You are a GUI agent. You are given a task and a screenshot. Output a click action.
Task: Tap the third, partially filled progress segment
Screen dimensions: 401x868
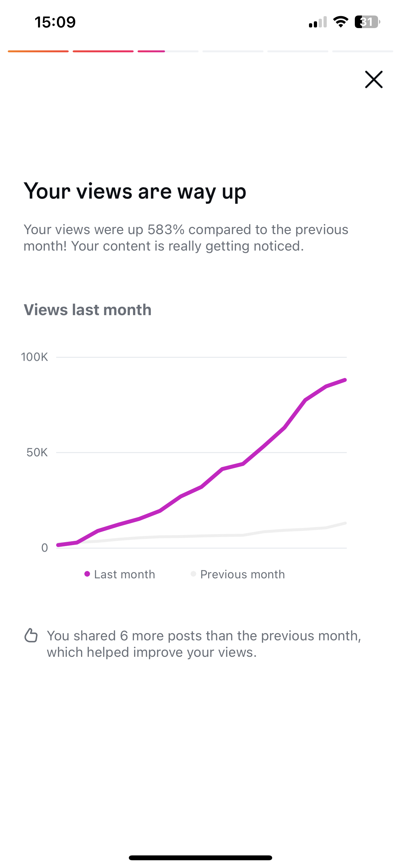[168, 51]
